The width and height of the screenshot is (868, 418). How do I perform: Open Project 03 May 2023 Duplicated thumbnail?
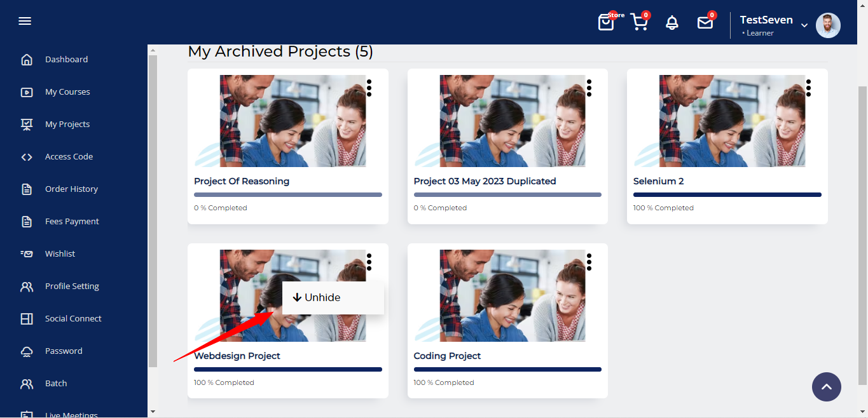[x=507, y=121]
